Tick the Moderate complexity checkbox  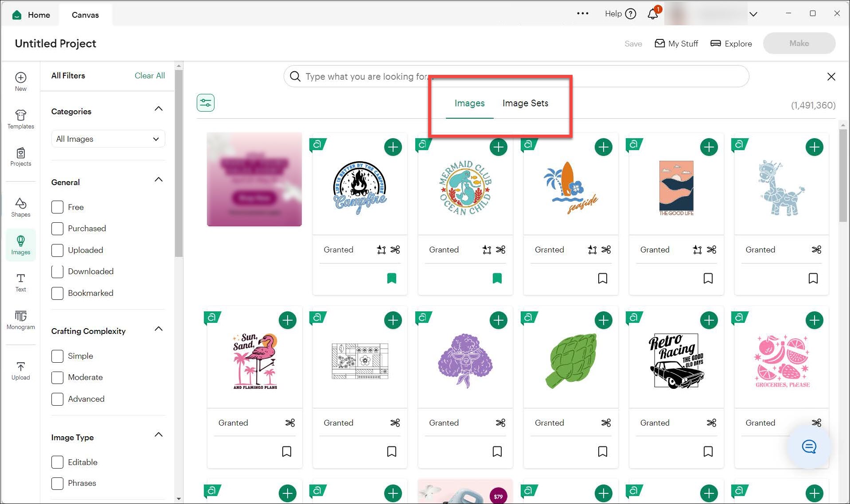pyautogui.click(x=57, y=377)
